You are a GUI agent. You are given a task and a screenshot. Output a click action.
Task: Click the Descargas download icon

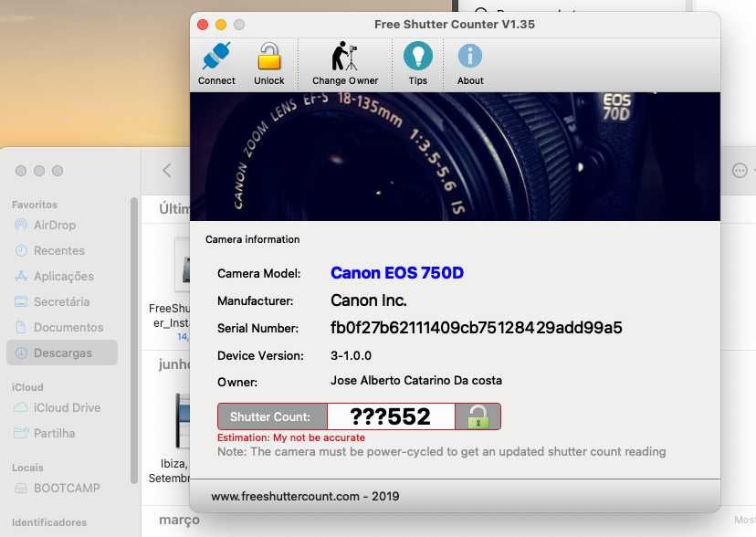coord(21,353)
